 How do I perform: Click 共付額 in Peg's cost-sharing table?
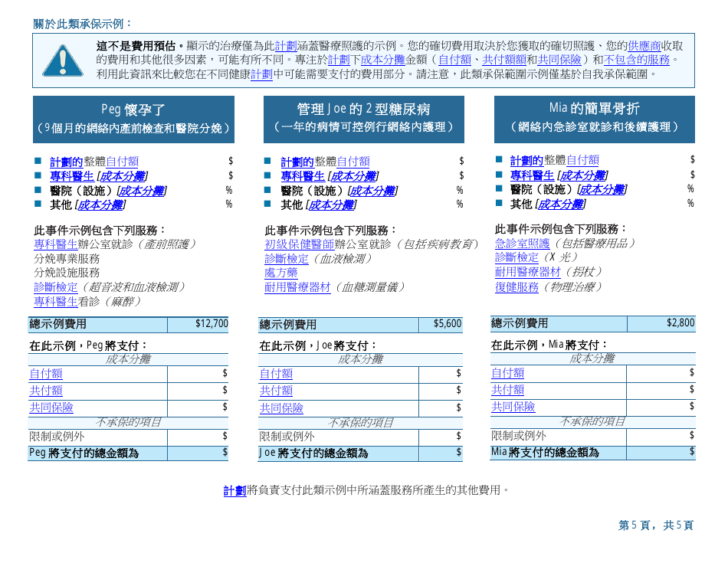pos(46,391)
